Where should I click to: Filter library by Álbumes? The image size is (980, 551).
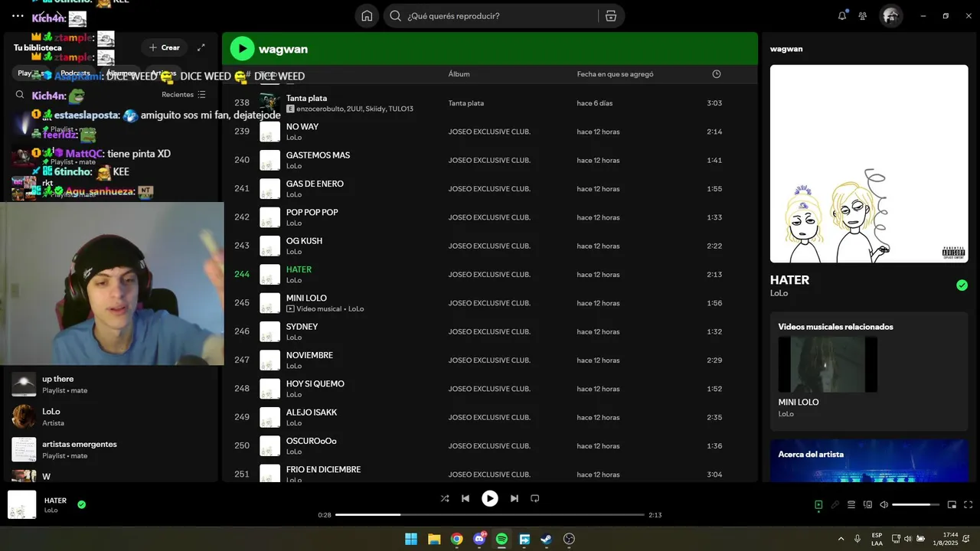pyautogui.click(x=121, y=73)
